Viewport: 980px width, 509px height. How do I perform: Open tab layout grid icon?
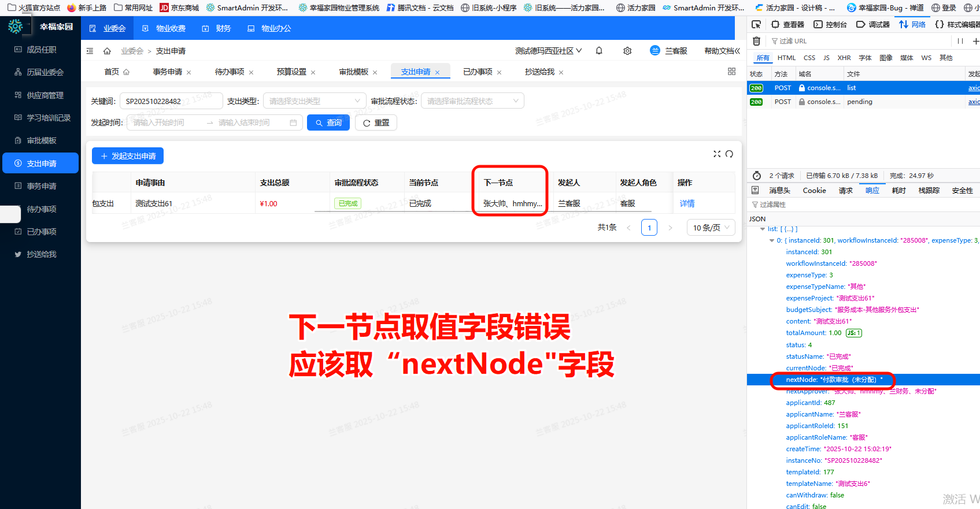731,72
